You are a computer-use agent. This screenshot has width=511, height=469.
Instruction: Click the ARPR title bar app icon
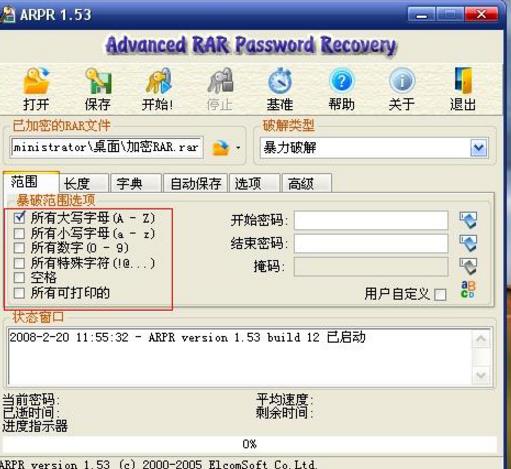(8, 15)
